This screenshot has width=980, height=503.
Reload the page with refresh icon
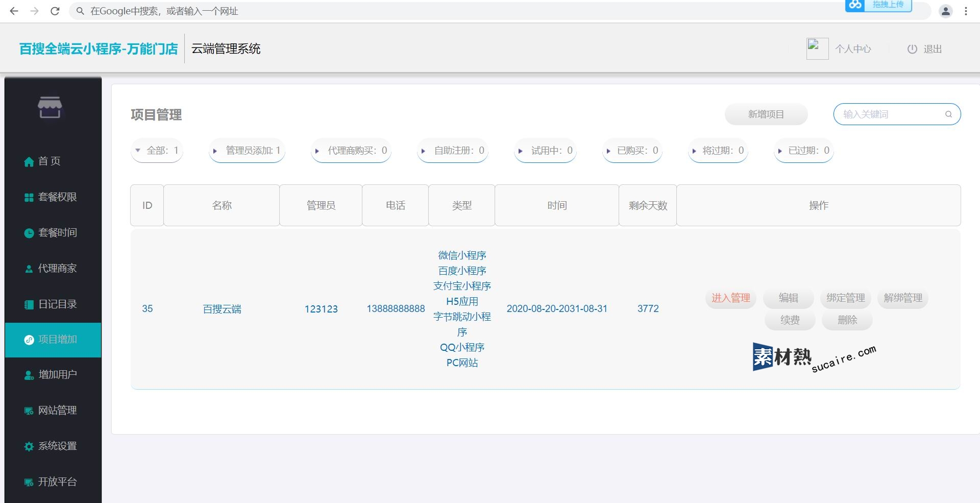[55, 11]
